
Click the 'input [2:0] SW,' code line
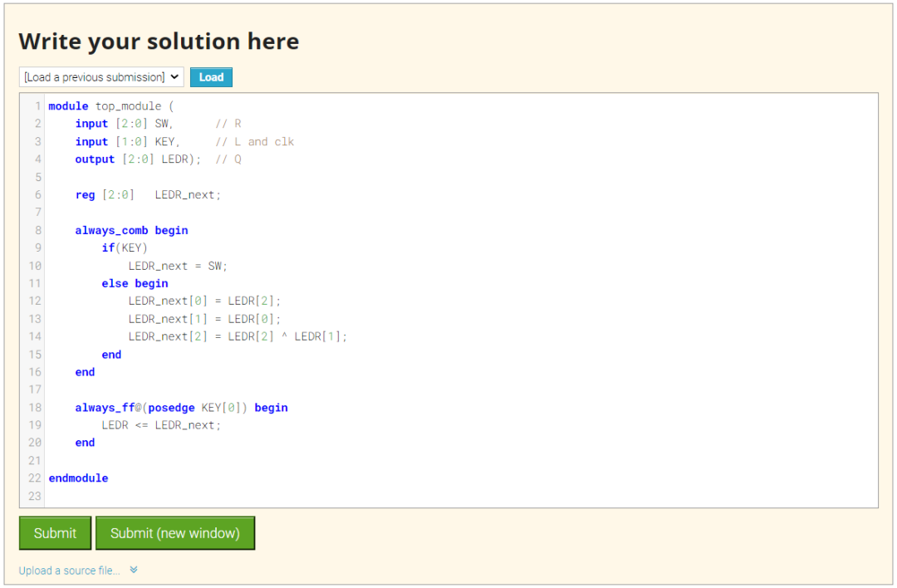coord(124,124)
